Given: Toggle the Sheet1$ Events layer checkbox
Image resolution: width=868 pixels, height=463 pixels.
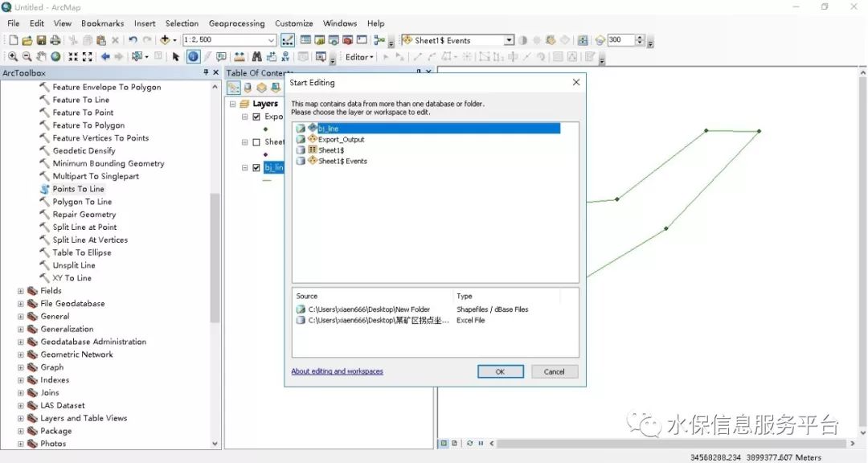Looking at the screenshot, I should tap(256, 142).
